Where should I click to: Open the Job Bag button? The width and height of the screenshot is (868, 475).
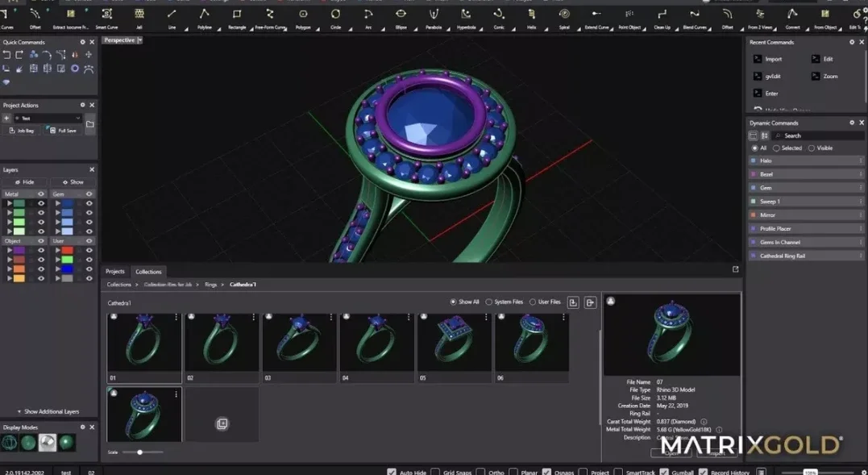click(x=22, y=131)
